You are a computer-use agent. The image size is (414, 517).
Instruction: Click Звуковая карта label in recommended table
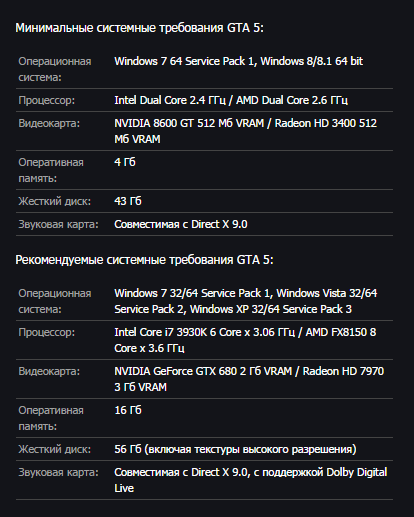tap(59, 472)
